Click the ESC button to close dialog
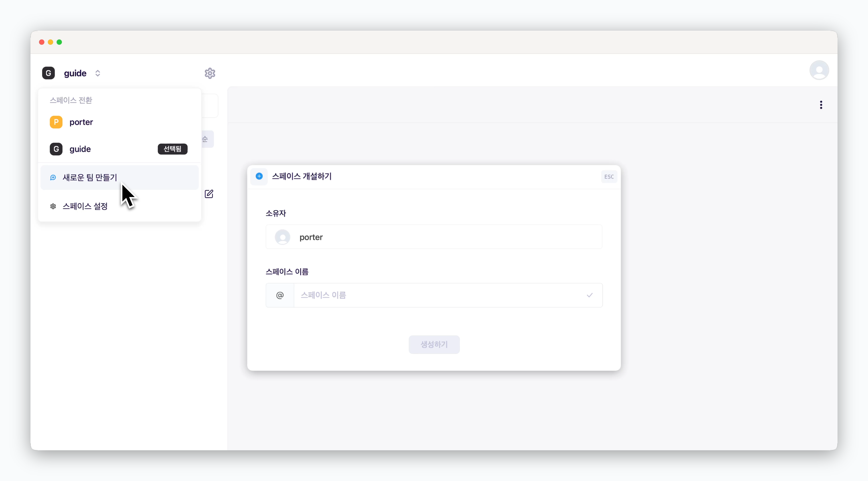The image size is (868, 481). pyautogui.click(x=609, y=177)
